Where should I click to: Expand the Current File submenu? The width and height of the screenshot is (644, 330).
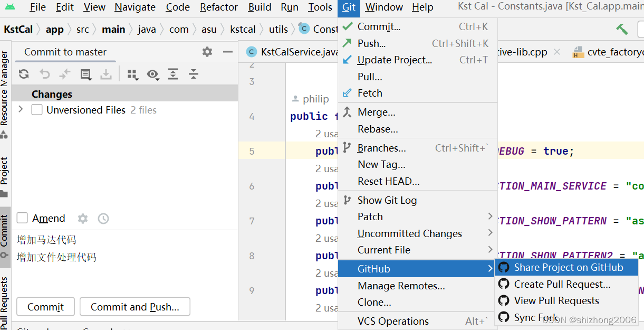[x=418, y=250]
